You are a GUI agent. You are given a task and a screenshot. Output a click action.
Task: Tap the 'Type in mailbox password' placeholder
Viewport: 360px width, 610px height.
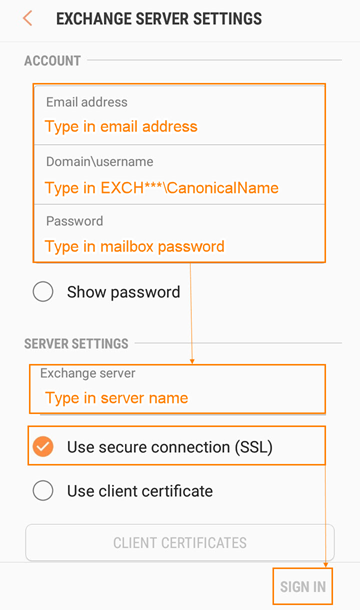click(x=135, y=247)
